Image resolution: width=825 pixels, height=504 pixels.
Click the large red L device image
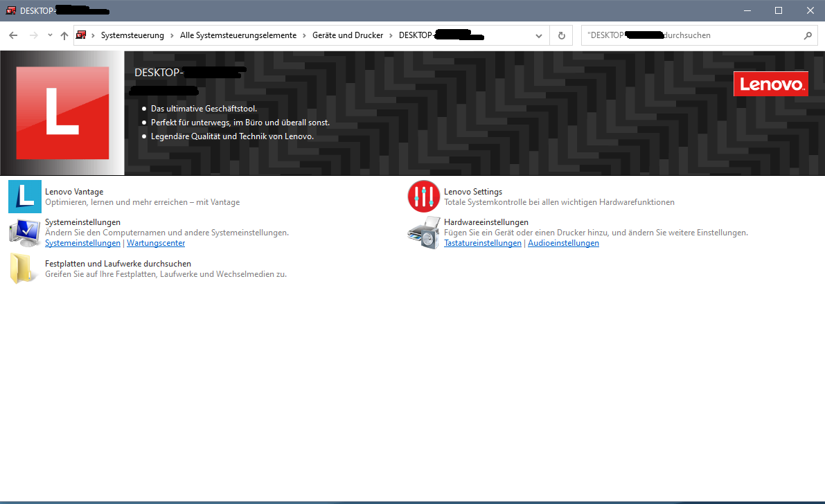(62, 113)
